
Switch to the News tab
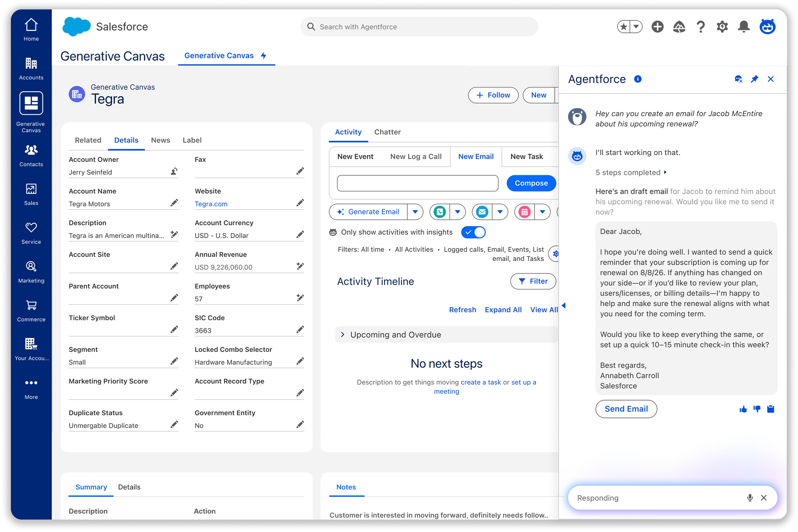(161, 140)
